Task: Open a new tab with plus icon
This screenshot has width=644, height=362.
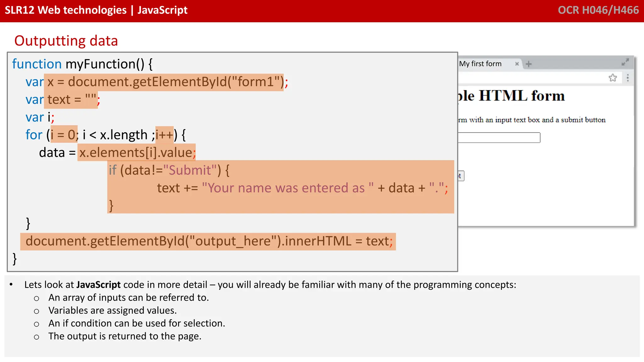Action: (x=529, y=64)
